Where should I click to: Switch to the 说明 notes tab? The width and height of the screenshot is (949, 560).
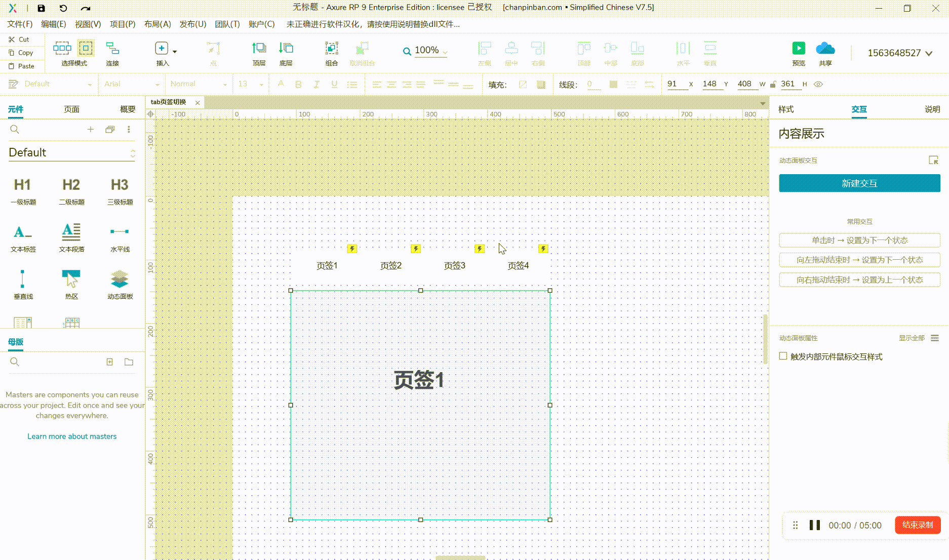tap(932, 109)
